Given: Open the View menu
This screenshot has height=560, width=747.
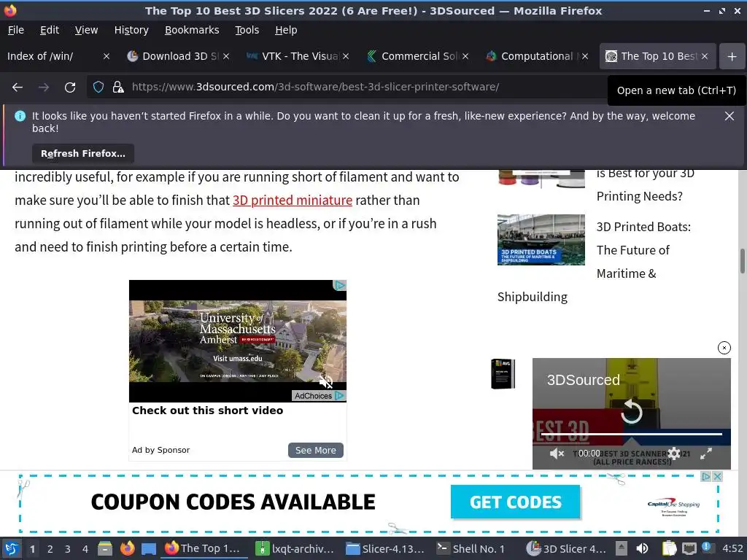Looking at the screenshot, I should coord(86,30).
